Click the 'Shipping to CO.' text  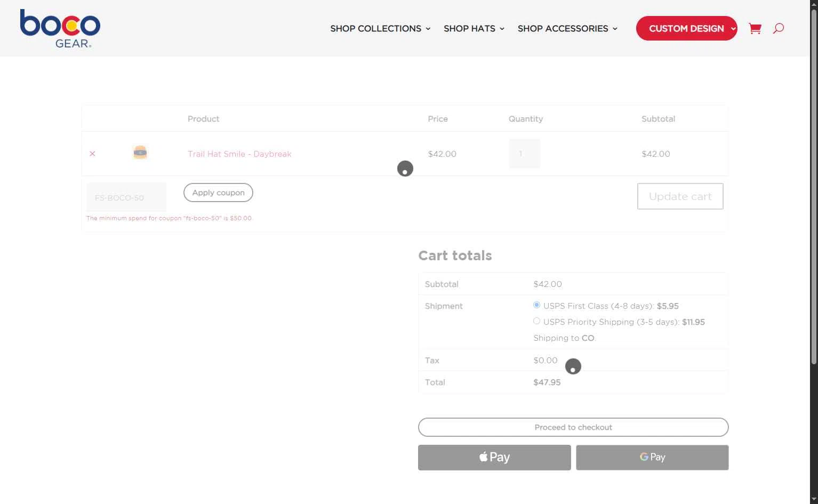pyautogui.click(x=565, y=338)
